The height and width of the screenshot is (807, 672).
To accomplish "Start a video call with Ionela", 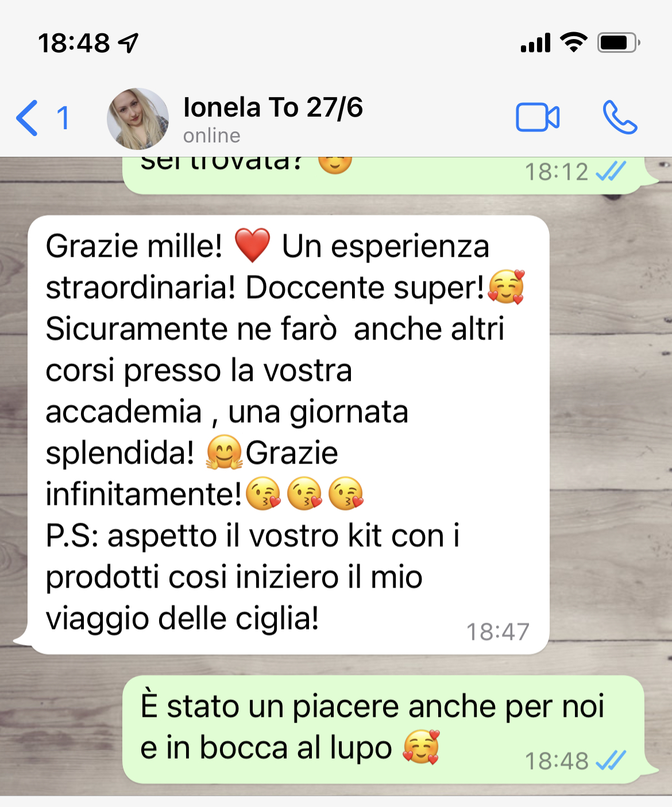I will (x=538, y=118).
